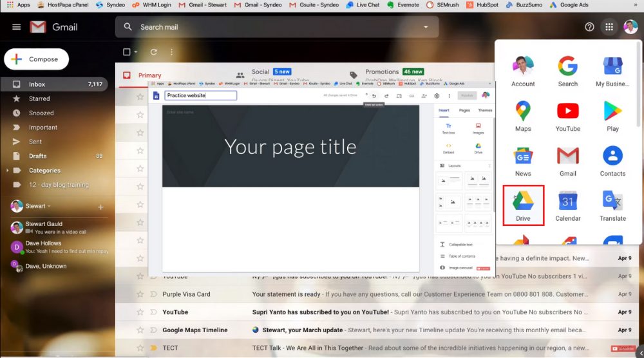Open the WHM Login bookmark

(x=151, y=5)
